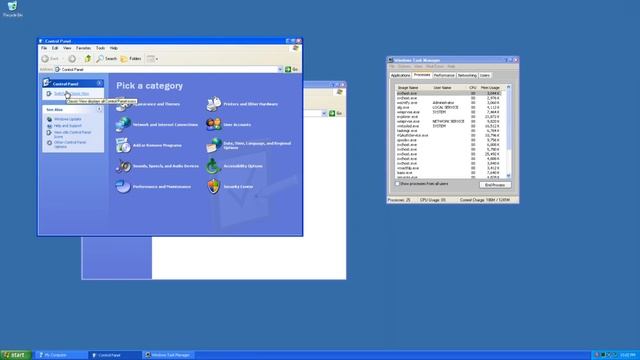Open the Tools menu in Control Panel
640x360 pixels.
click(100, 48)
